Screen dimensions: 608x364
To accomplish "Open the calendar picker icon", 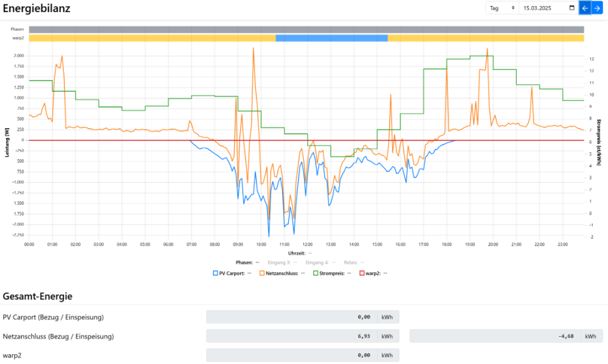I will 571,8.
